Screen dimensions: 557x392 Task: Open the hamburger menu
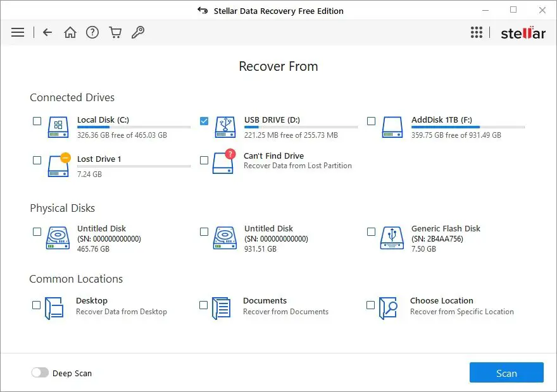[x=18, y=32]
